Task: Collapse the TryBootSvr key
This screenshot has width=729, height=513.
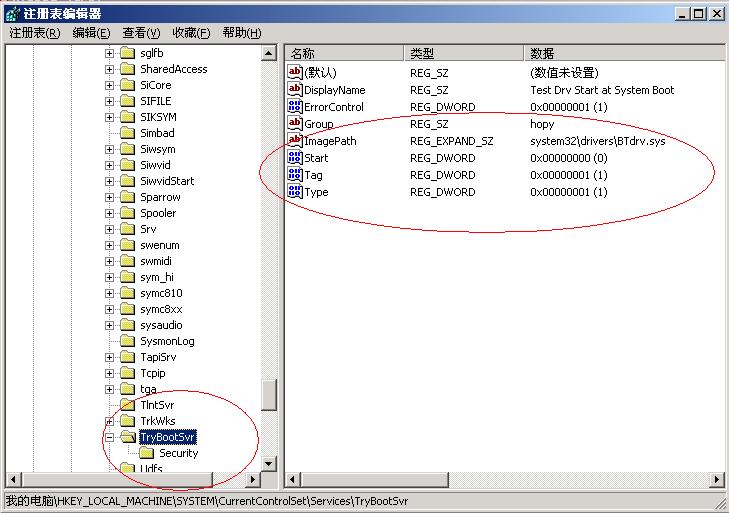Action: coord(109,437)
